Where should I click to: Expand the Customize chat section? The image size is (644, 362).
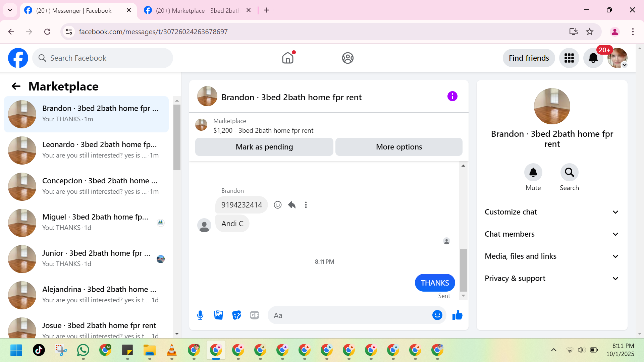tap(552, 212)
